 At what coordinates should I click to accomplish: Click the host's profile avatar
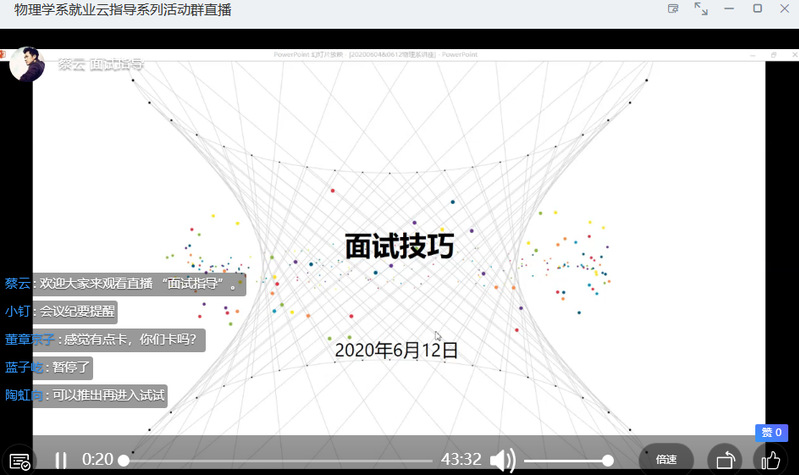click(28, 62)
